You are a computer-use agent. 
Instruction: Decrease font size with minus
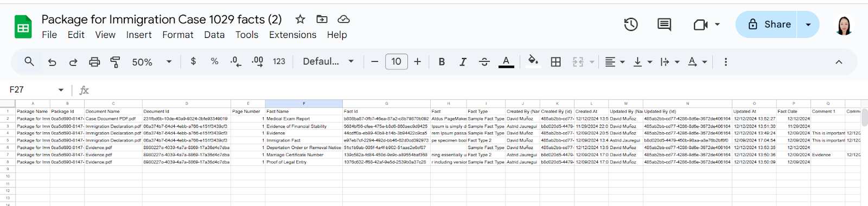tap(374, 62)
